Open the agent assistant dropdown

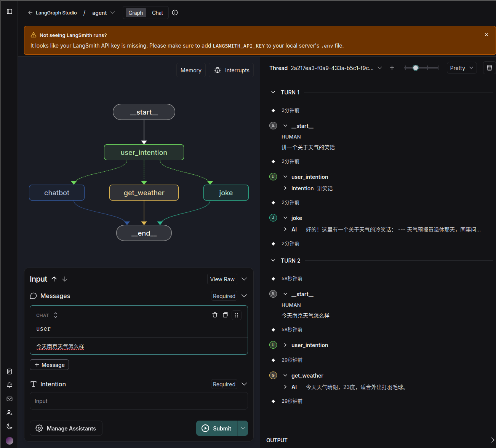104,13
